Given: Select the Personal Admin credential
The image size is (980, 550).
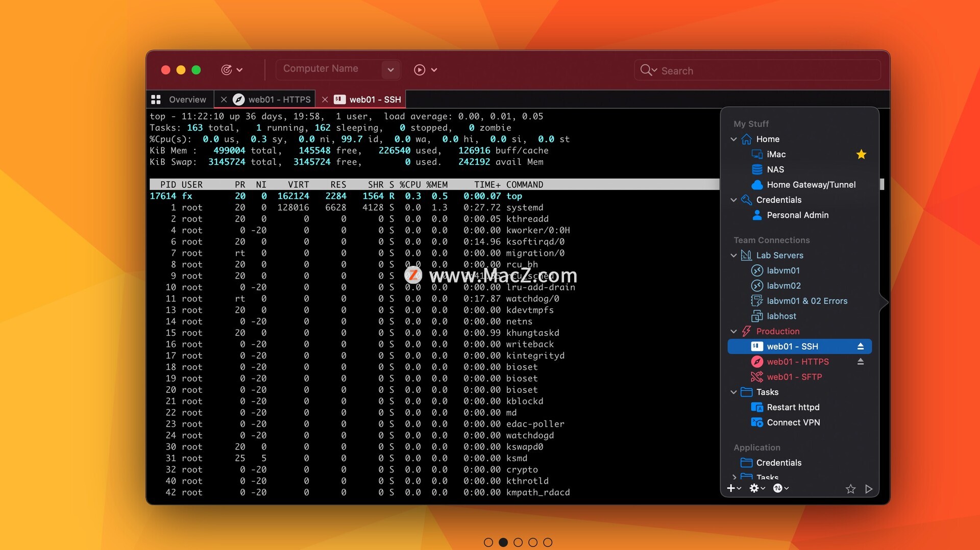Looking at the screenshot, I should [x=799, y=215].
